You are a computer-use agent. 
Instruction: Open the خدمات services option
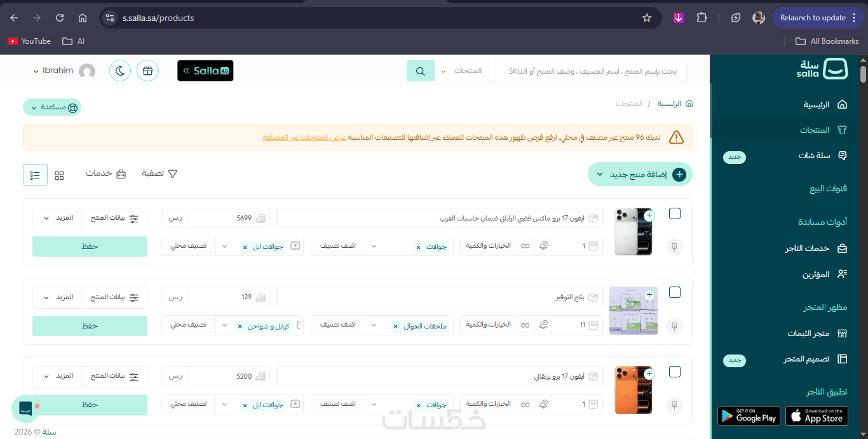106,173
